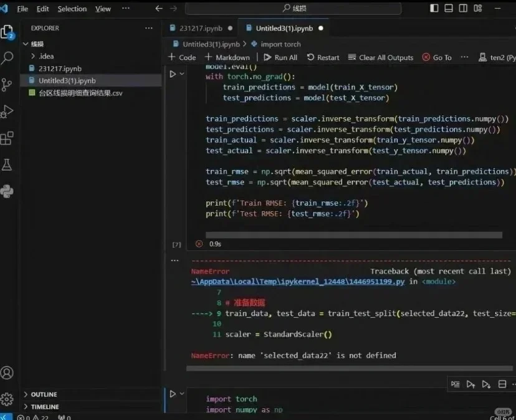
Task: Click the ipykernel_12448 traceback file link
Action: 298,282
